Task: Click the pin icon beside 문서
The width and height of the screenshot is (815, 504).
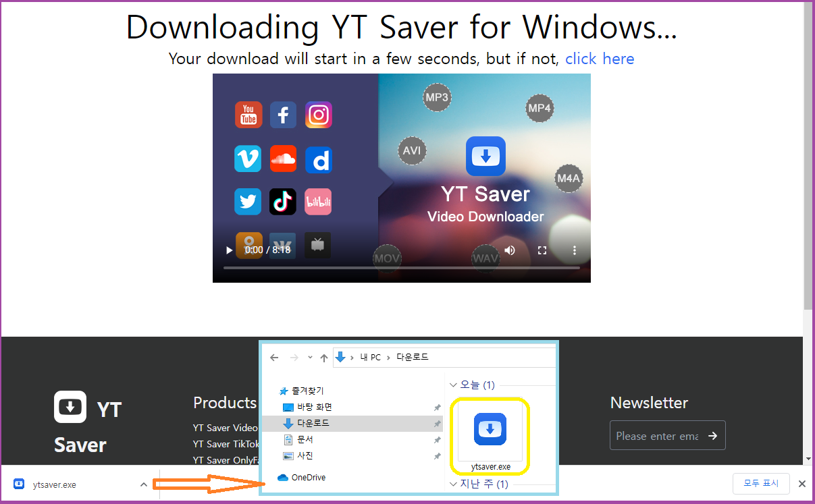Action: click(437, 440)
